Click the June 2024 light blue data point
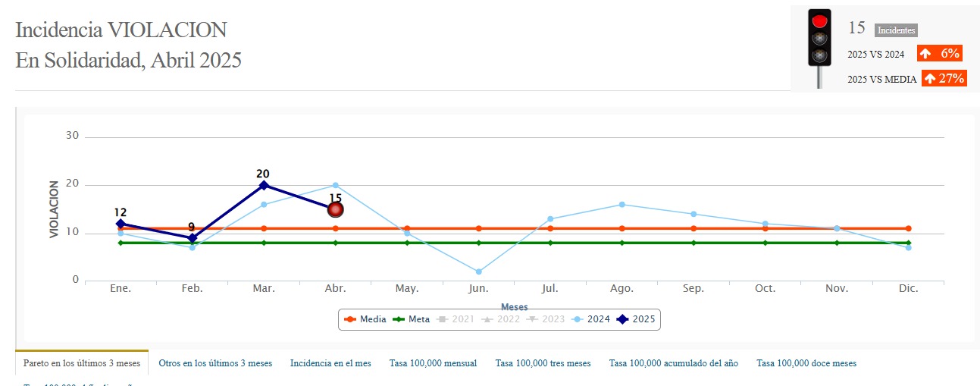Image resolution: width=980 pixels, height=386 pixels. [x=478, y=271]
